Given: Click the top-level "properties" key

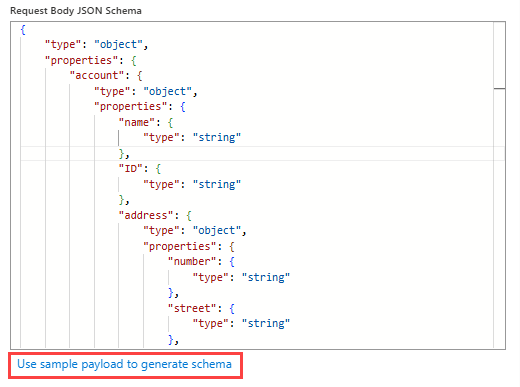Looking at the screenshot, I should click(82, 60).
